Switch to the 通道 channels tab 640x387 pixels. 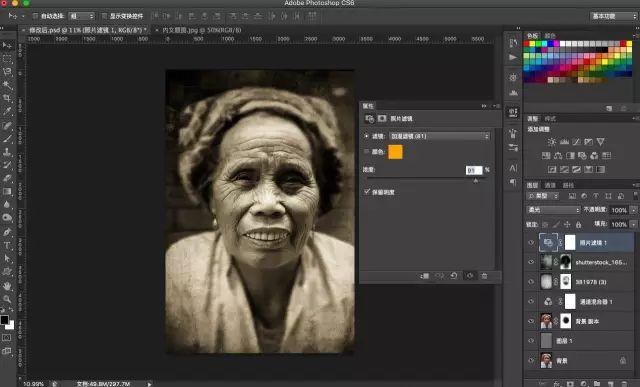click(x=550, y=185)
